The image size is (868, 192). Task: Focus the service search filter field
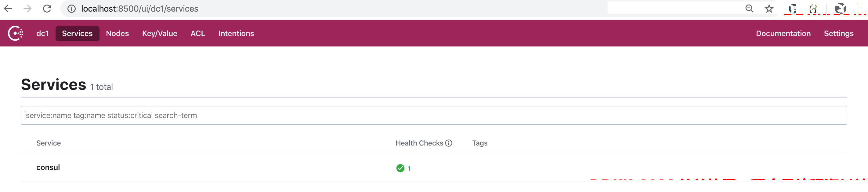[x=434, y=115]
